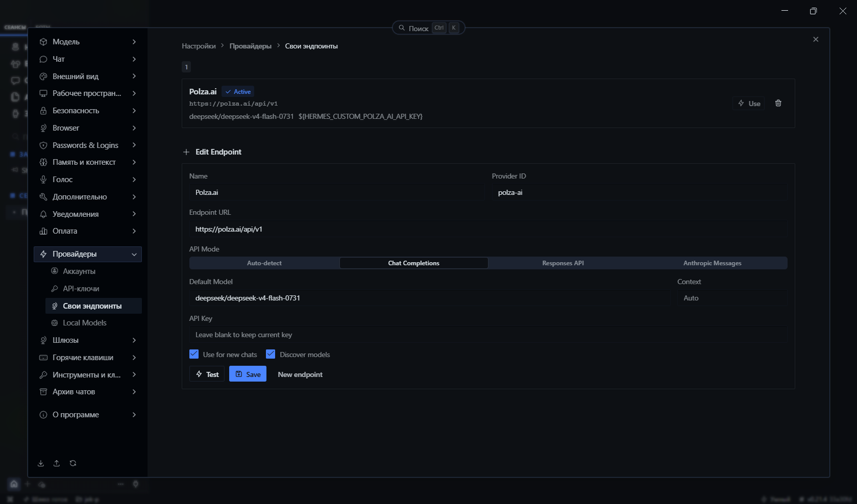Expand Инструменты и кл... chevron
The width and height of the screenshot is (857, 504).
[x=134, y=375]
